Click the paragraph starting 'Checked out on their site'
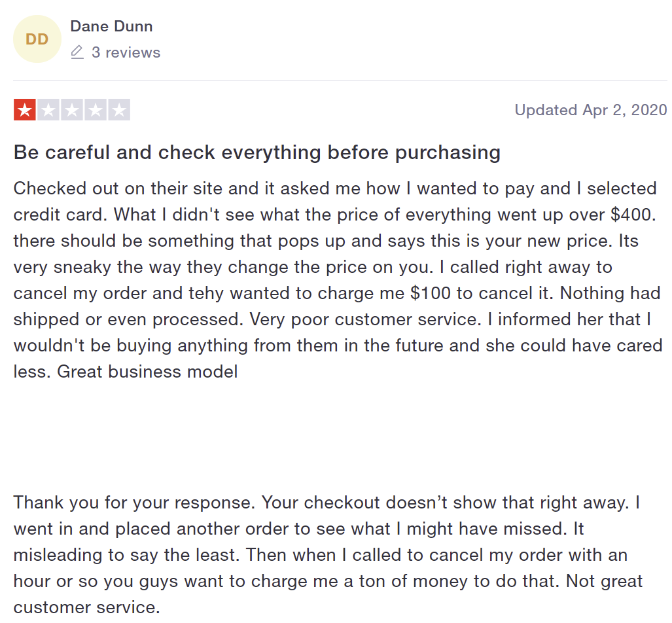 click(338, 280)
